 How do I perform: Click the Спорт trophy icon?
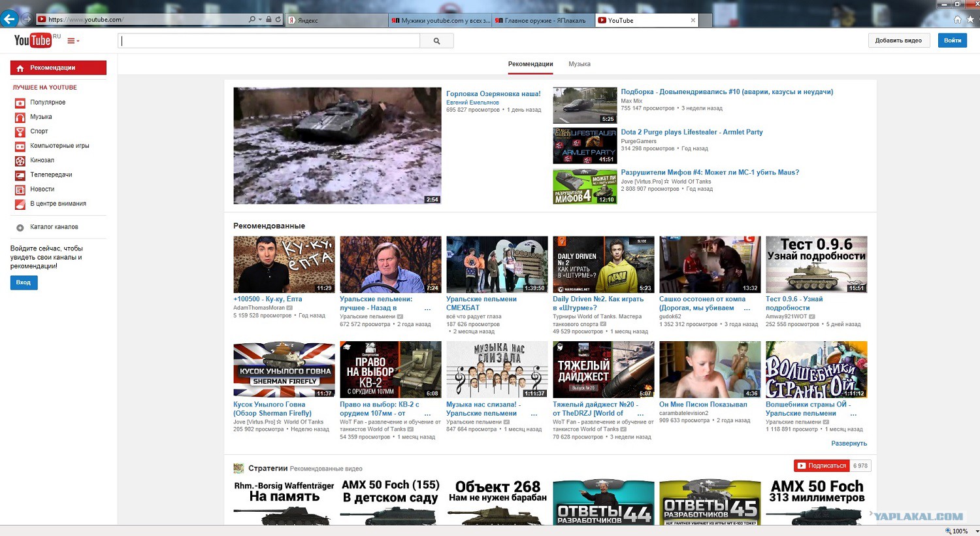coord(20,131)
